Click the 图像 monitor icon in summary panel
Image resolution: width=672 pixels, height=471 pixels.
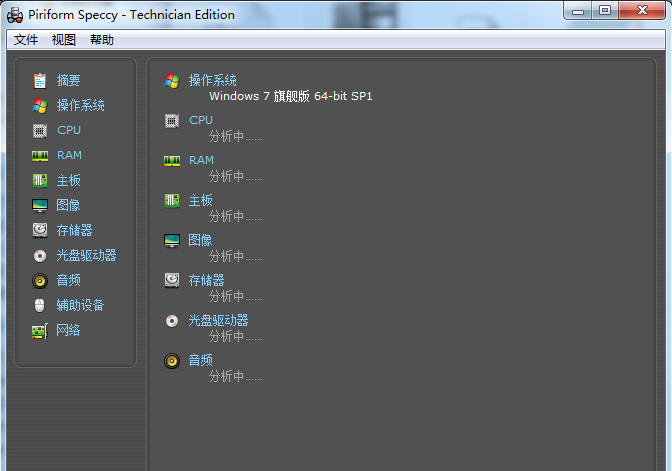[172, 240]
